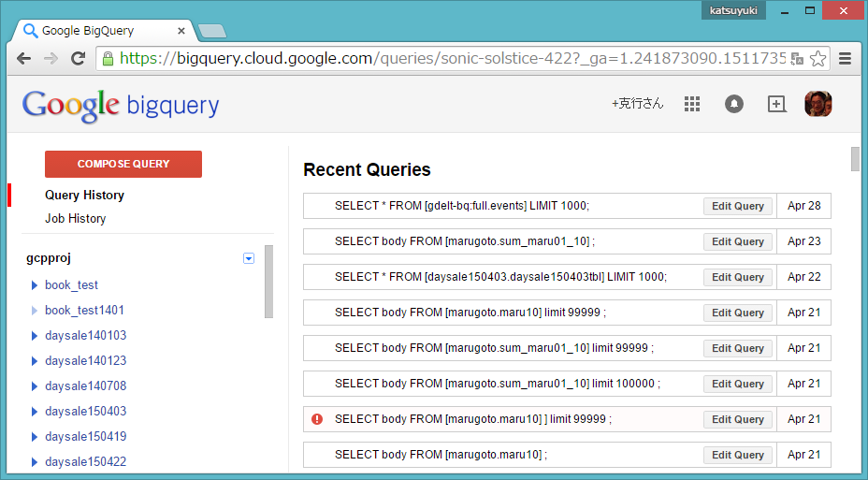This screenshot has height=480, width=868.
Task: Click the katsuyuki Chrome user button
Action: pyautogui.click(x=733, y=10)
